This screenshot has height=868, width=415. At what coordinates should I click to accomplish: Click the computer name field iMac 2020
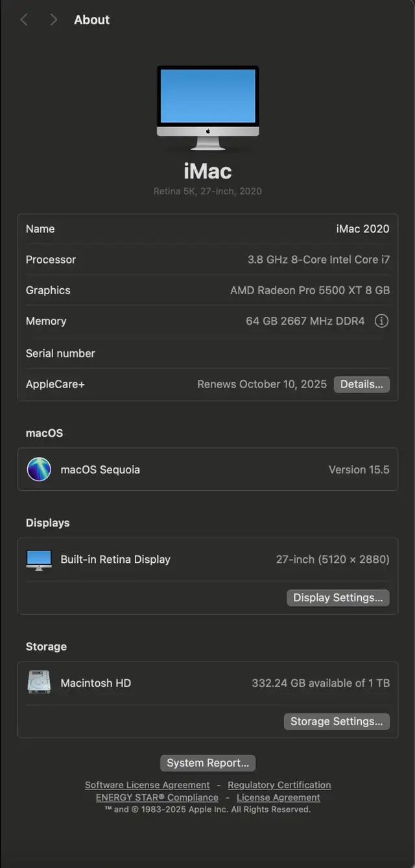pyautogui.click(x=363, y=229)
